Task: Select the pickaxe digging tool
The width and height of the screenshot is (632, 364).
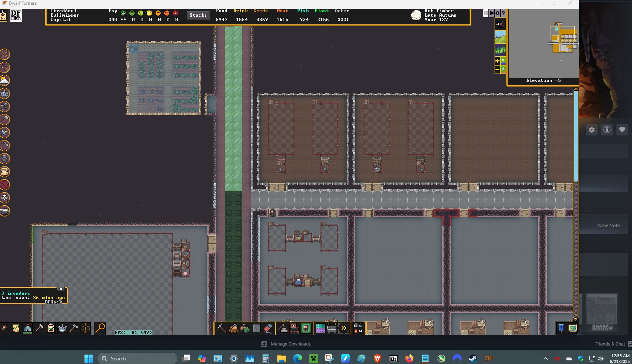Action: click(222, 329)
